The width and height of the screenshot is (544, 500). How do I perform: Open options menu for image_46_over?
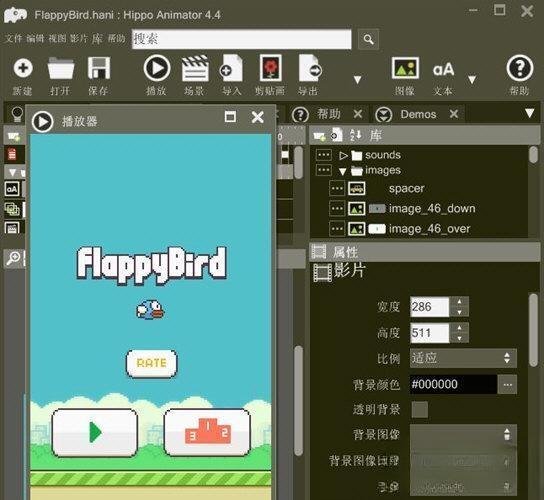(337, 229)
